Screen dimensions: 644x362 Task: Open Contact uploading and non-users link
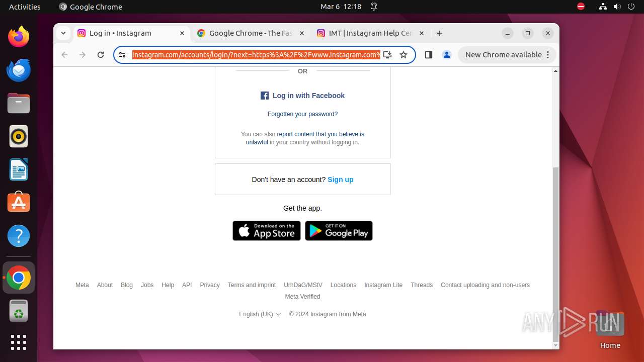click(485, 285)
